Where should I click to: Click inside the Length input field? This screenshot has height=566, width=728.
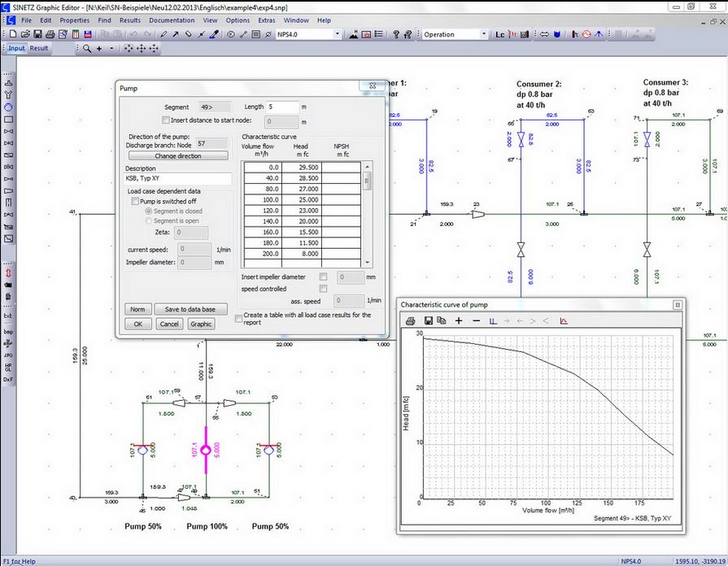pyautogui.click(x=284, y=107)
